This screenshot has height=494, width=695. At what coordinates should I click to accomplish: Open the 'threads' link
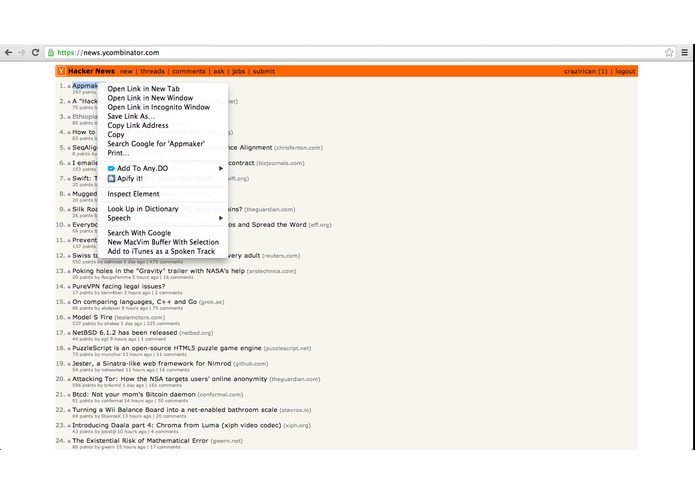pyautogui.click(x=152, y=71)
